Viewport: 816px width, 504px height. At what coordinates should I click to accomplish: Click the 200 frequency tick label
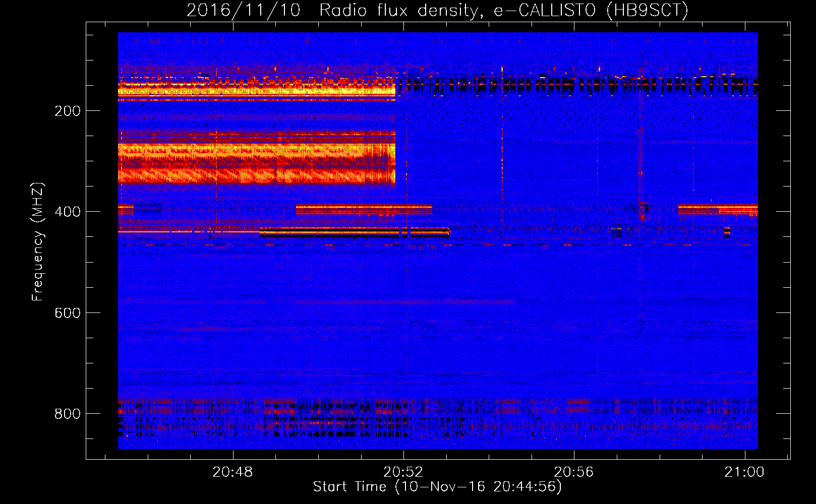point(68,111)
